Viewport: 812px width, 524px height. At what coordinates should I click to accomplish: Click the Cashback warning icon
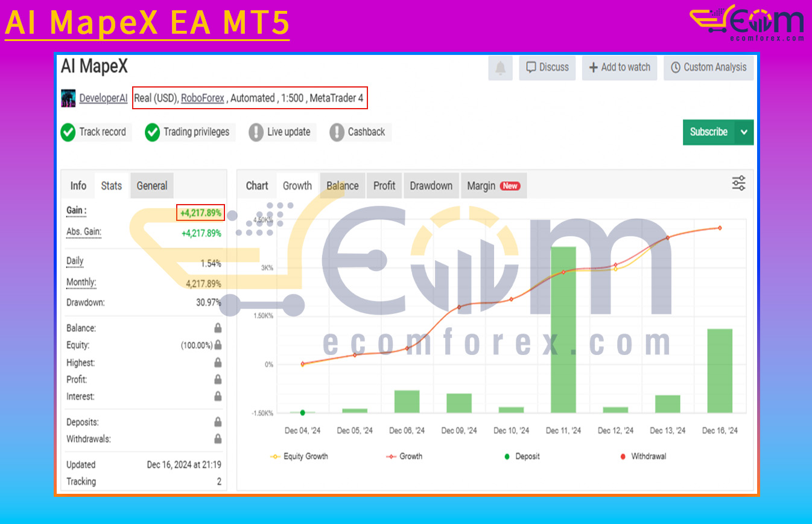[337, 132]
